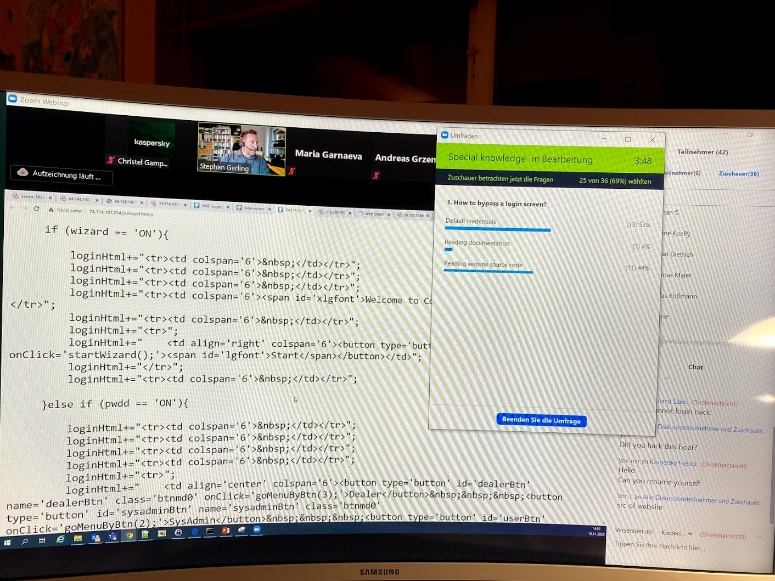
Task: Select Stephan Gerling's video thumbnail
Action: point(240,149)
